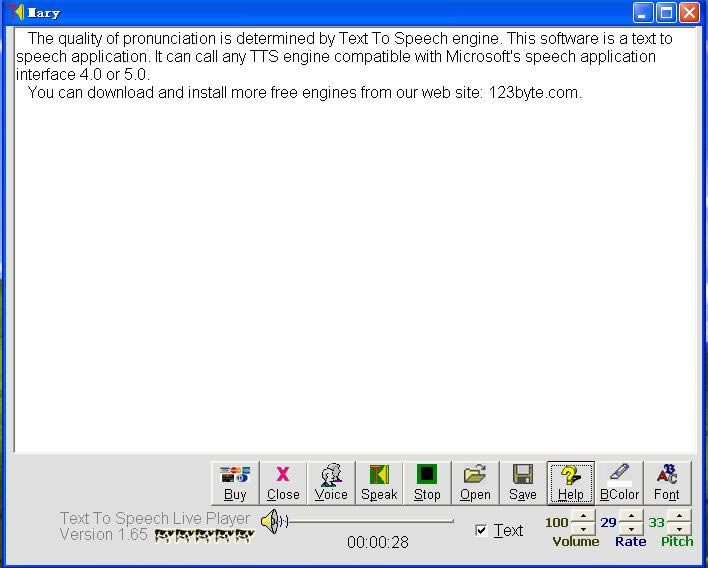Save with the floppy disk Save button
Screen dimensions: 708x568
point(523,483)
